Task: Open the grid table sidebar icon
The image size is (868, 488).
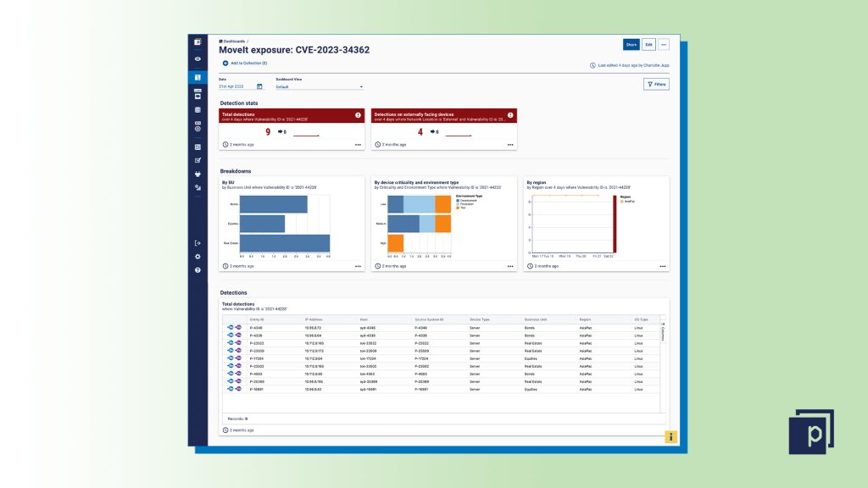Action: [x=198, y=147]
